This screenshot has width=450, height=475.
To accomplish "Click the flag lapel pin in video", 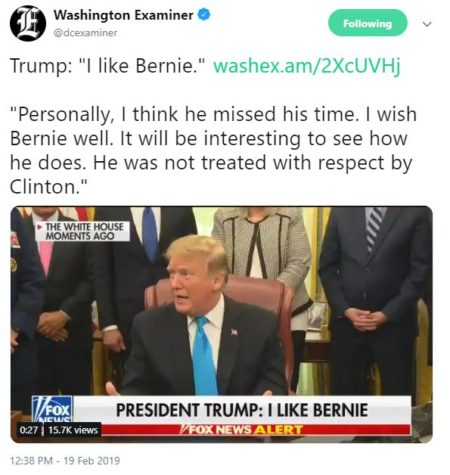I will (x=234, y=332).
